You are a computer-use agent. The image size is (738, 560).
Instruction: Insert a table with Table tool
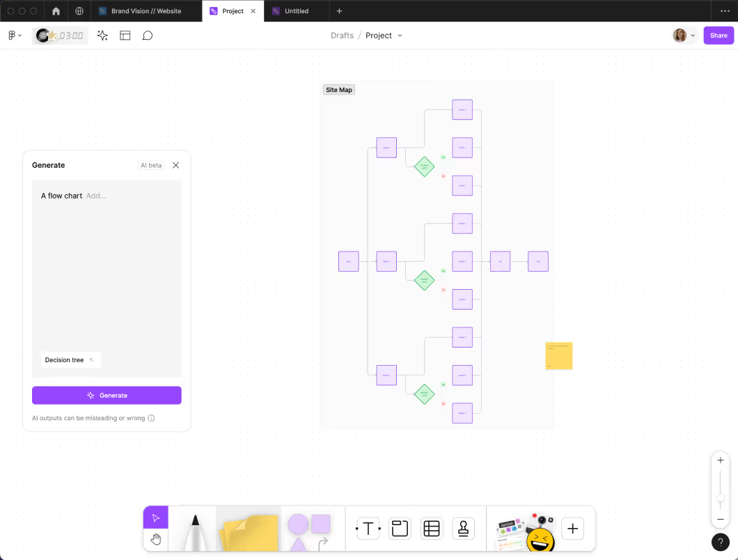pyautogui.click(x=432, y=529)
